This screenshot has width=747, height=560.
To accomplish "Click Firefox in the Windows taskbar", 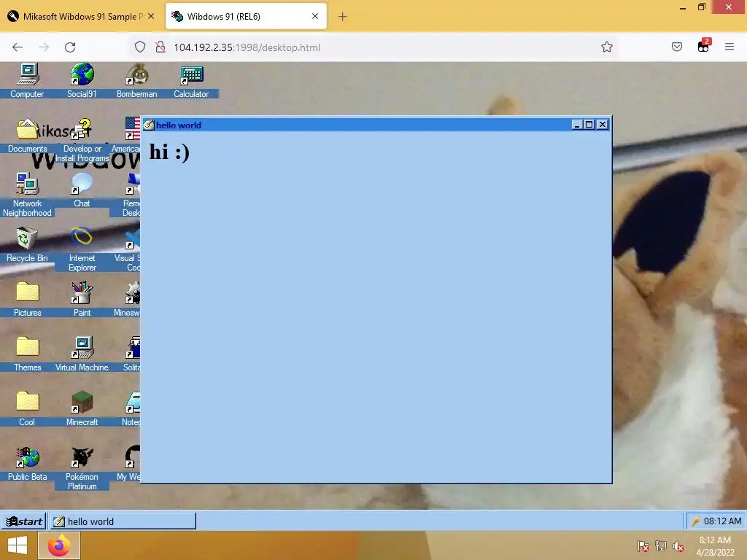I will point(59,545).
